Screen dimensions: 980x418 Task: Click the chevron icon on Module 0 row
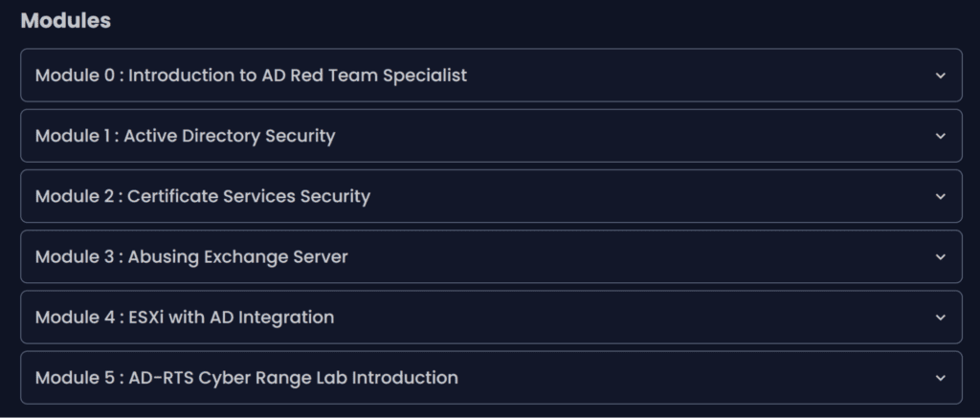point(941,76)
